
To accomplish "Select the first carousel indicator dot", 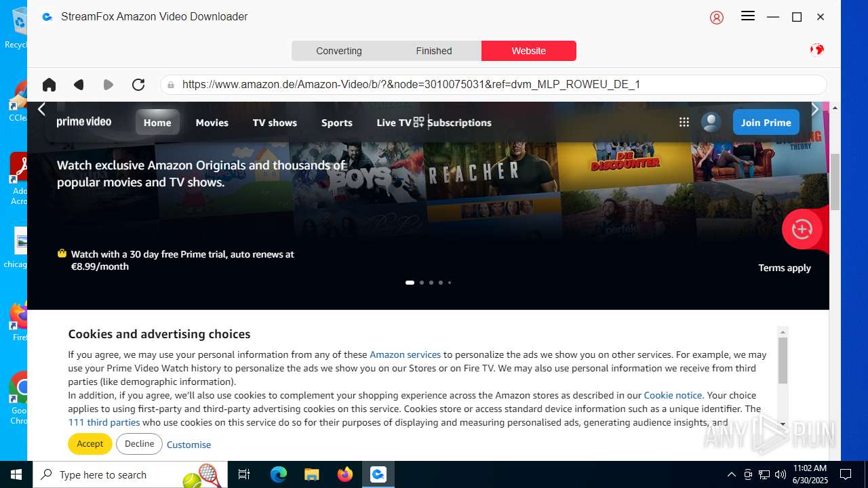I will 410,283.
